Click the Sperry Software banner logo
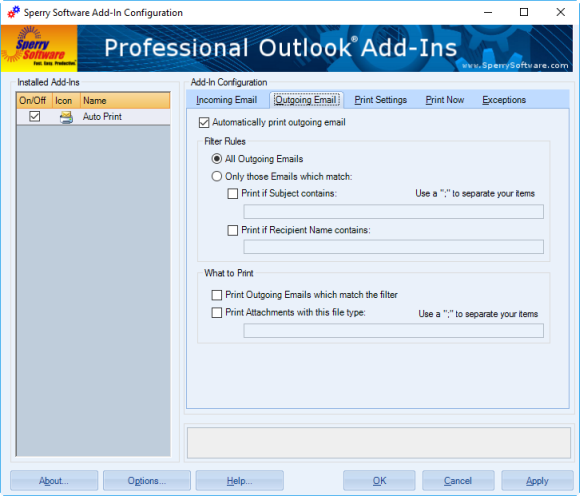 click(39, 48)
